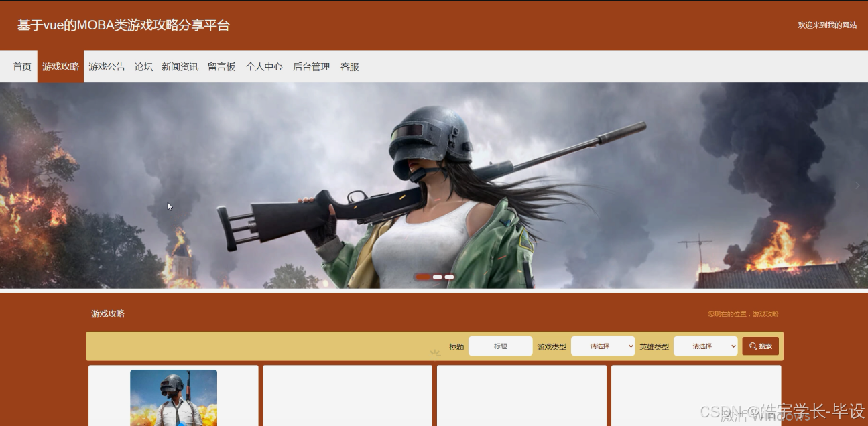Open the 留言板 message board tab

[x=221, y=67]
